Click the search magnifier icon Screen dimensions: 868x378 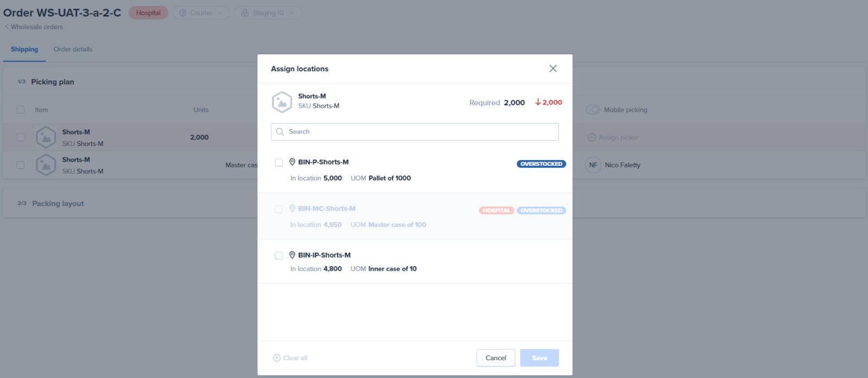tap(280, 132)
